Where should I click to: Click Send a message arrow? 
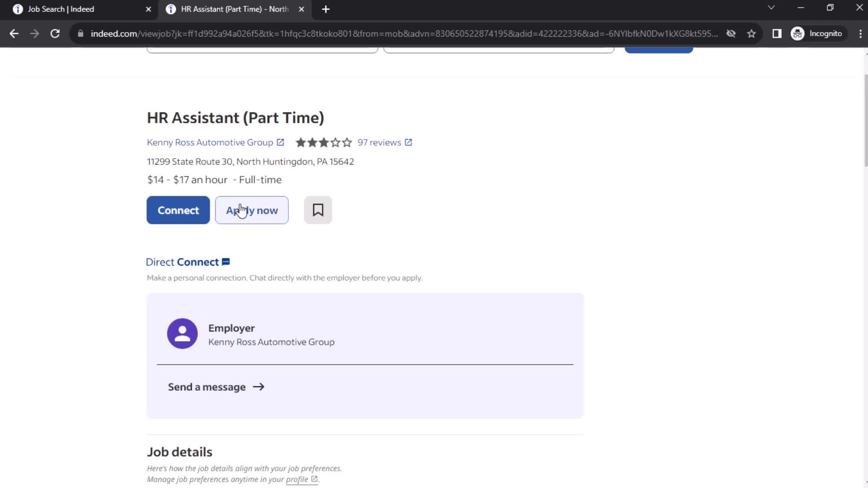tap(259, 386)
